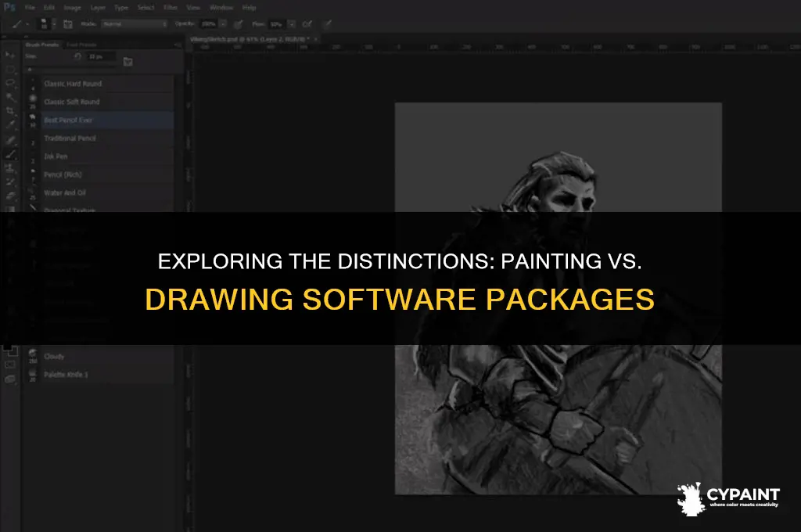801x532 pixels.
Task: Select the Eyedropper tool
Action: click(x=9, y=124)
